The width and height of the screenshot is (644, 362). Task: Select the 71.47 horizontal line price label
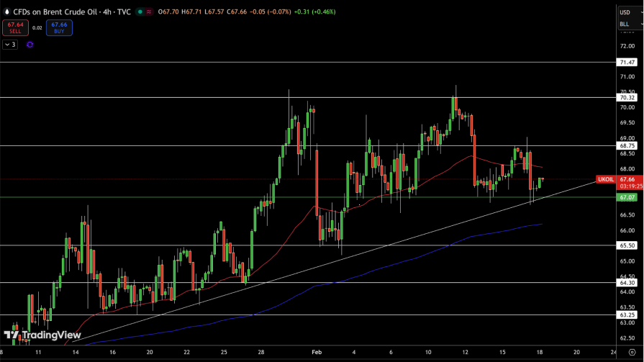click(x=627, y=63)
